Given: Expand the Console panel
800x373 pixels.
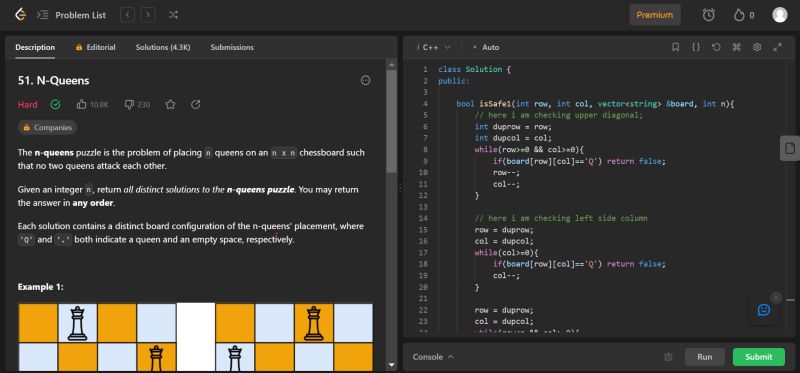Looking at the screenshot, I should pyautogui.click(x=433, y=357).
